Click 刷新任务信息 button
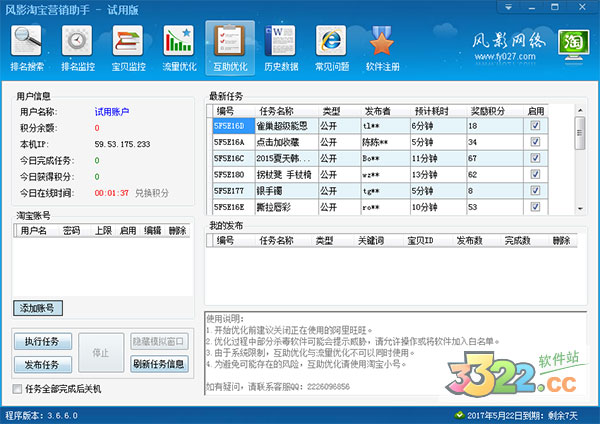This screenshot has height=424, width=600. pos(159,364)
